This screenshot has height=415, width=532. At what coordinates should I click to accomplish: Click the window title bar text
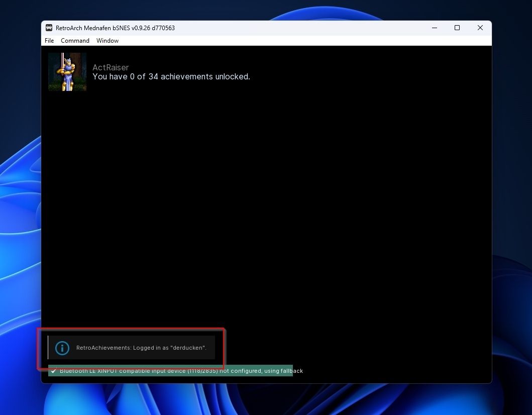coord(116,28)
